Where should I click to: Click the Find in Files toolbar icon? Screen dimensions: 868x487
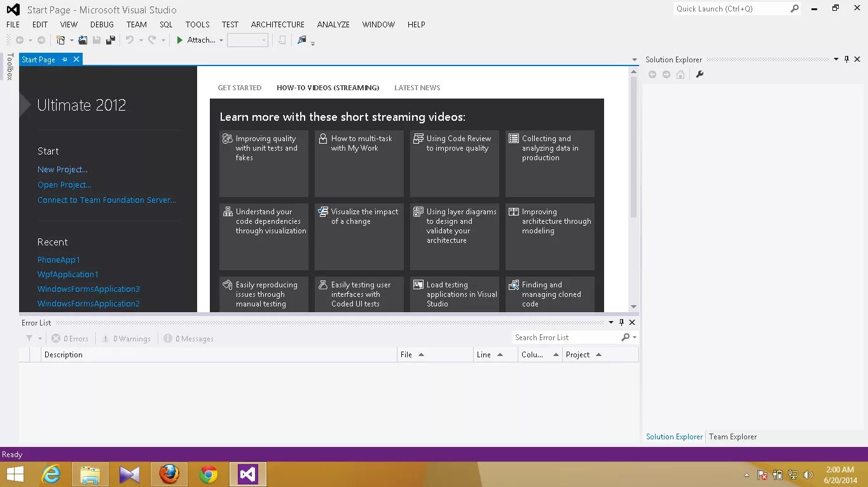pyautogui.click(x=302, y=40)
